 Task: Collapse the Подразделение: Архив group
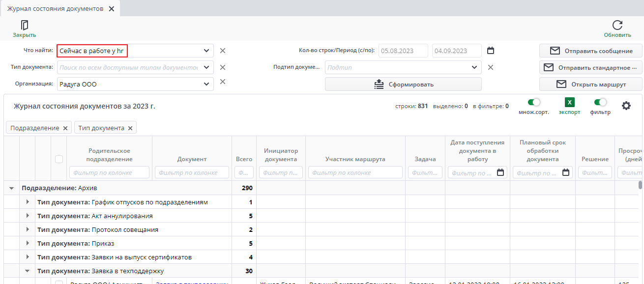(x=11, y=188)
